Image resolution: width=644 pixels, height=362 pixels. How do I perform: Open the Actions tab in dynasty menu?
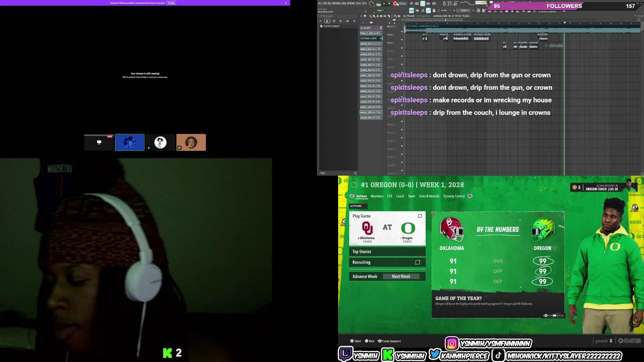tap(362, 196)
